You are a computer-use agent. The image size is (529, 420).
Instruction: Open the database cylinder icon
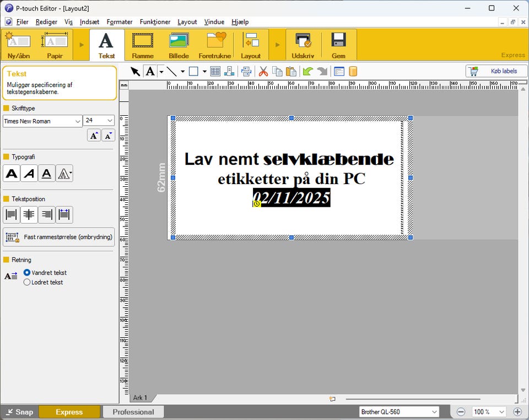click(353, 72)
